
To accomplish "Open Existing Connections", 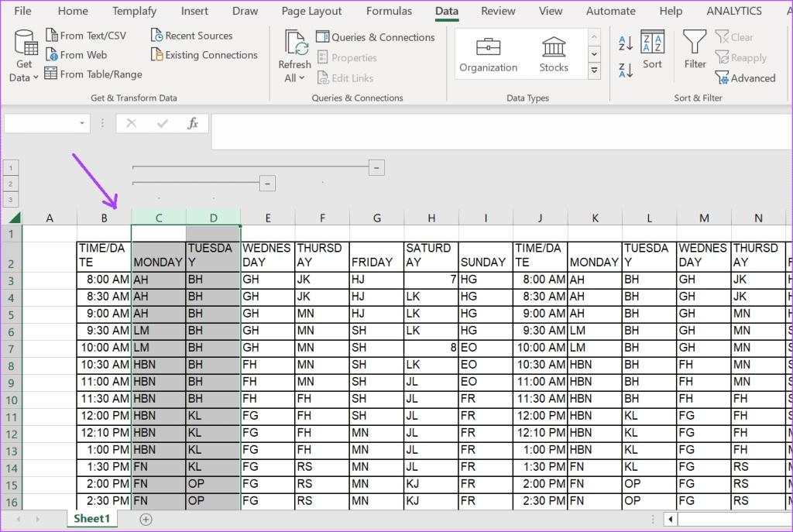I will pos(204,55).
